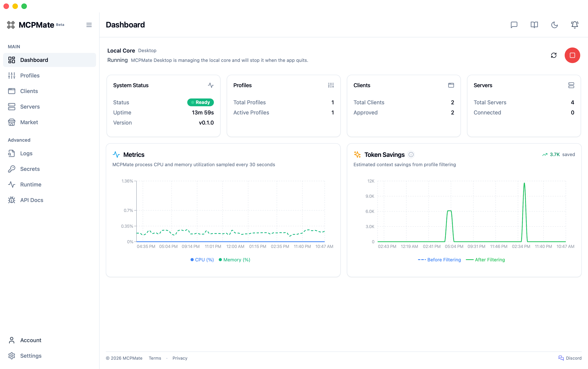Screen dimensions: 588x369
Task: Click the Active Profiles row
Action: click(283, 112)
